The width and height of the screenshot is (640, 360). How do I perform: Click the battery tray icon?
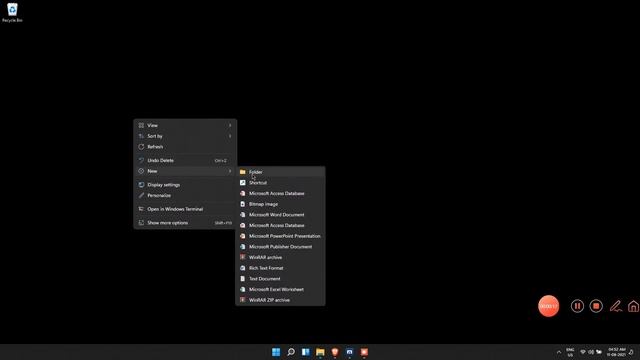coord(599,352)
